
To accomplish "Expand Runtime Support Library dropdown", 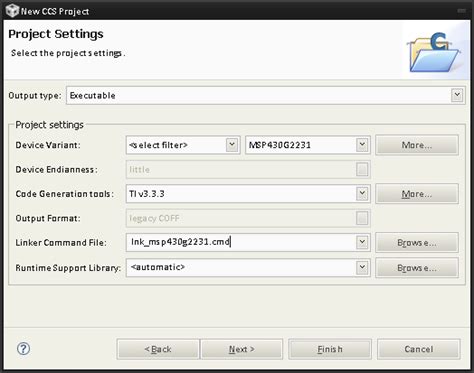I will coord(362,267).
